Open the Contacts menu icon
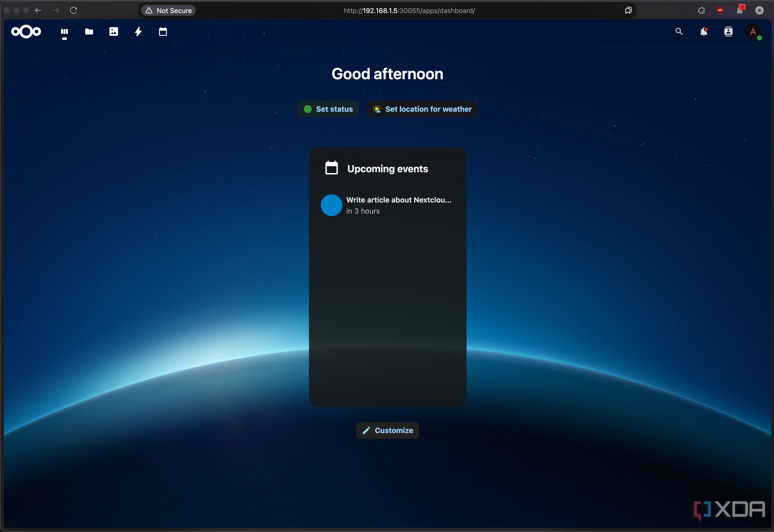 click(x=728, y=32)
